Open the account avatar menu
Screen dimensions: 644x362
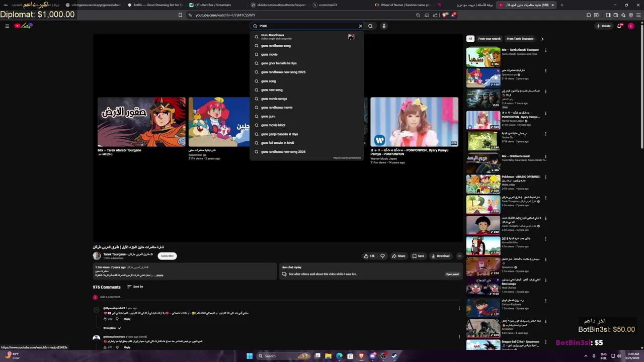click(x=631, y=26)
